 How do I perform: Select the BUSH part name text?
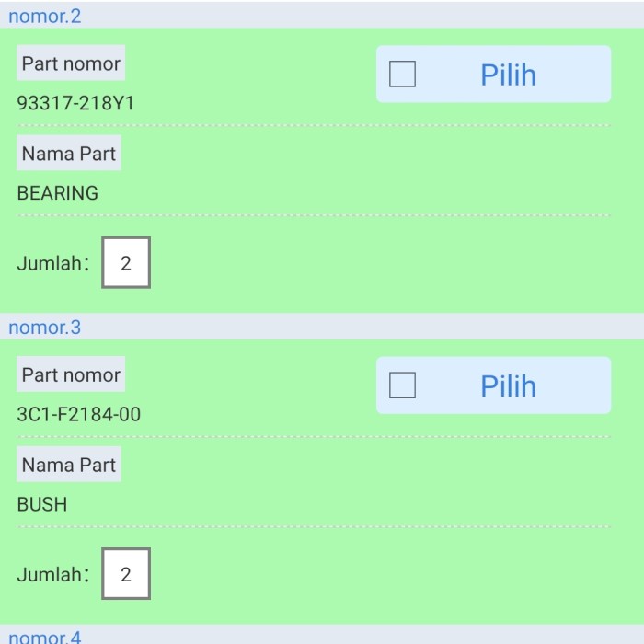point(42,504)
